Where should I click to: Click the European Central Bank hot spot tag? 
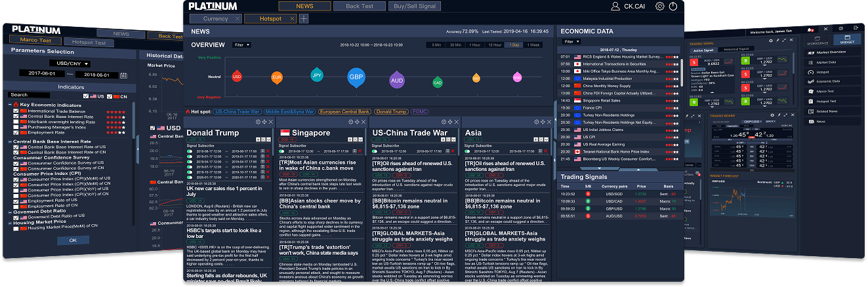(x=344, y=112)
